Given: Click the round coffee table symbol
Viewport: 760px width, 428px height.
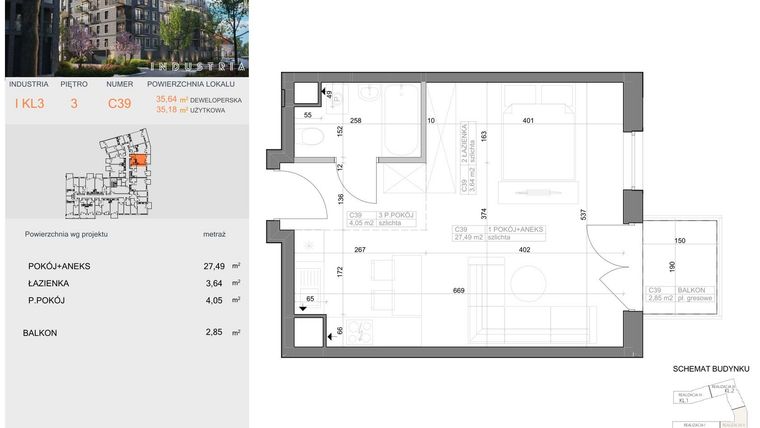Looking at the screenshot, I should point(529,285).
